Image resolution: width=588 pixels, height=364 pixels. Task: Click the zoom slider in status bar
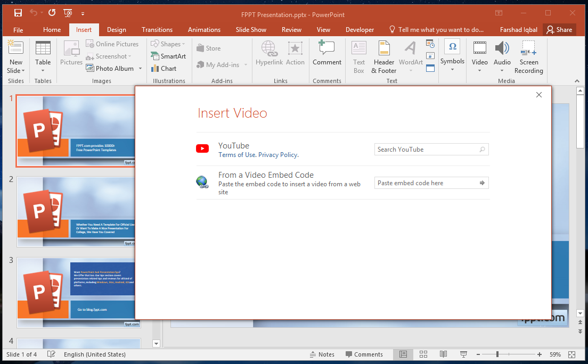point(497,354)
